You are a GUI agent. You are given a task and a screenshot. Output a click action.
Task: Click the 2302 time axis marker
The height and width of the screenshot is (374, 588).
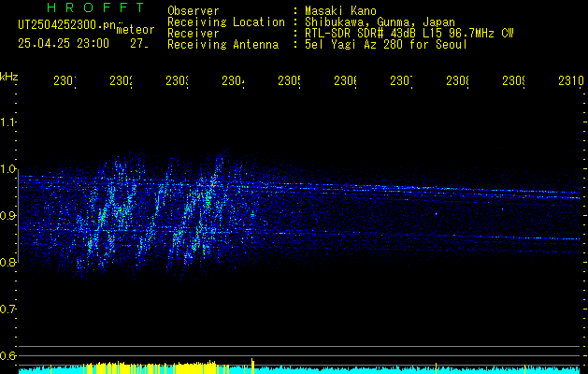click(x=121, y=81)
